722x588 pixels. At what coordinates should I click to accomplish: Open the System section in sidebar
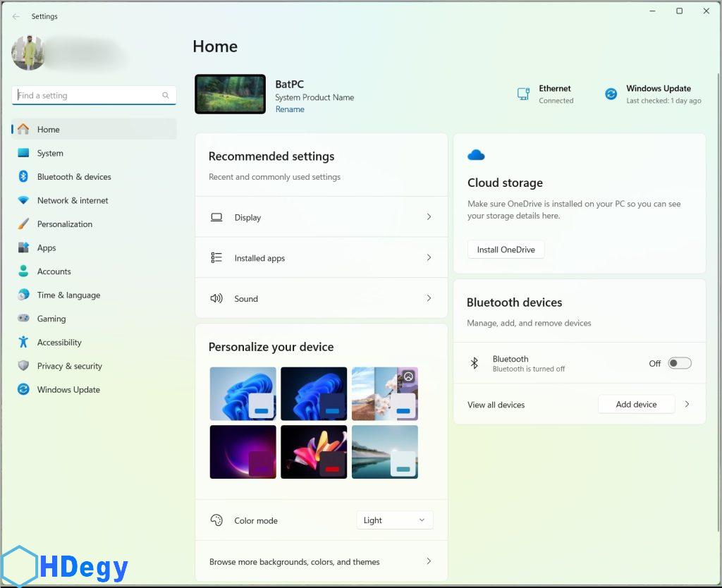[50, 153]
